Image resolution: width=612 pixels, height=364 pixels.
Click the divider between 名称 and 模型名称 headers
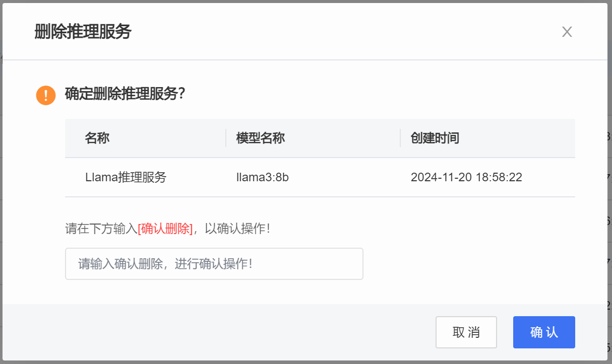click(226, 138)
